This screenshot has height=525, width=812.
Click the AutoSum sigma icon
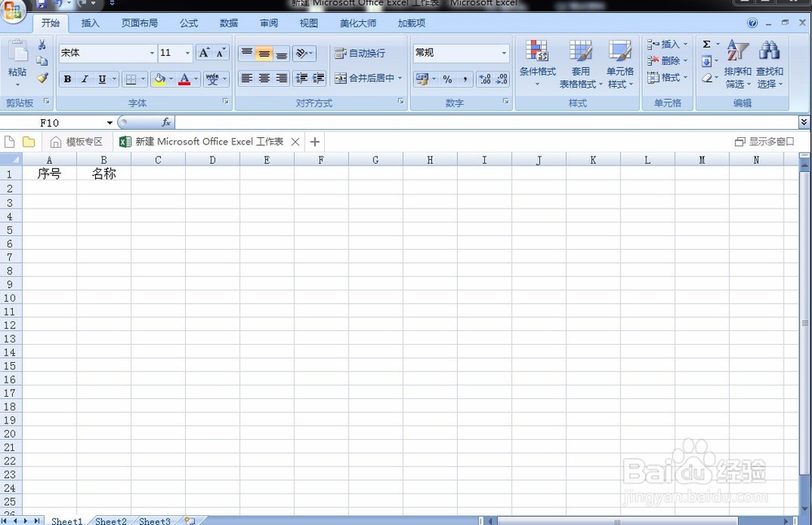point(707,45)
